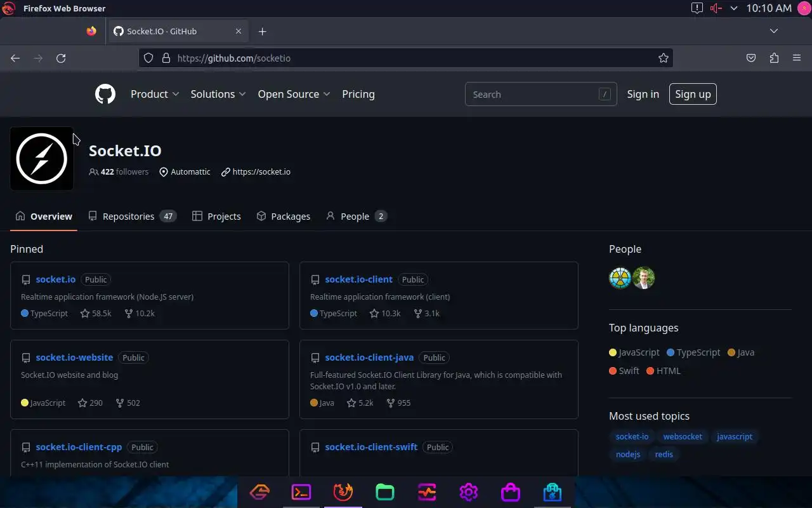Click the nodejs topic tag
Screen dimensions: 812x508
[628, 454]
